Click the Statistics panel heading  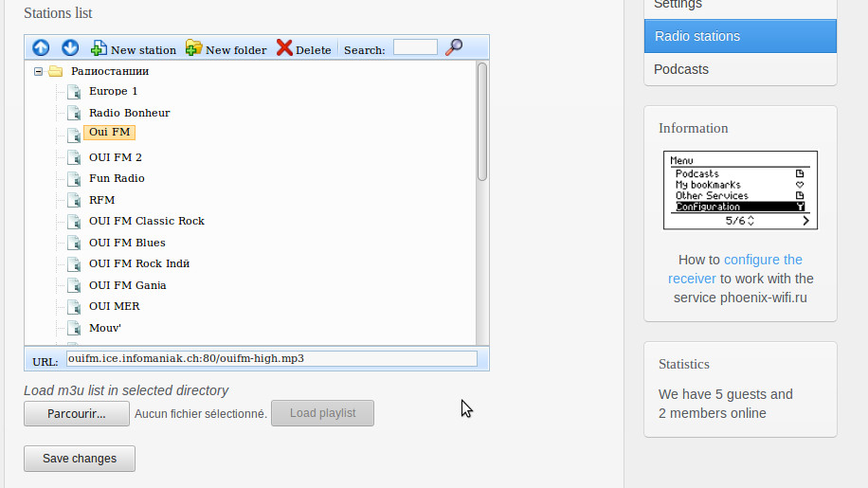683,364
